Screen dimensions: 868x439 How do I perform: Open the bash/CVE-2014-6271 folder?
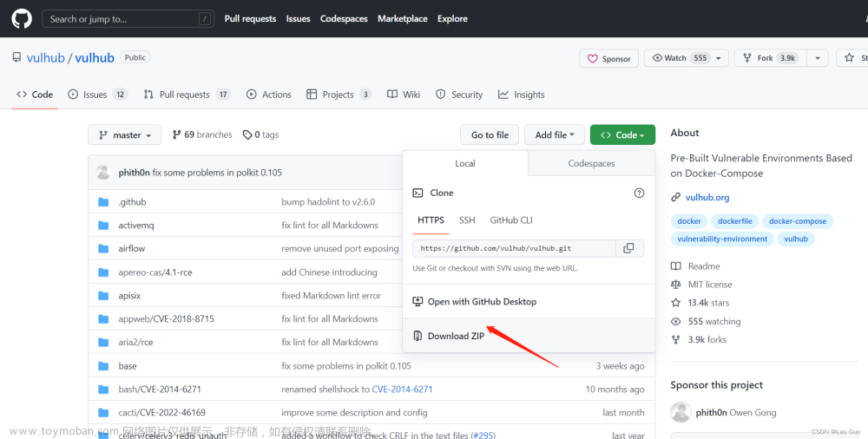(x=160, y=390)
